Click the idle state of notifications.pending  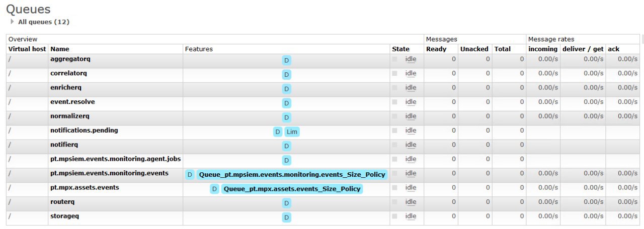point(411,131)
